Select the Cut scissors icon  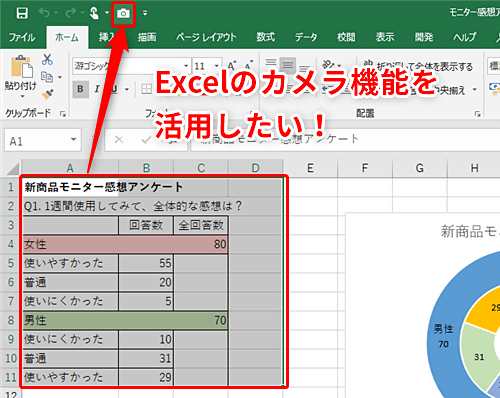click(47, 60)
